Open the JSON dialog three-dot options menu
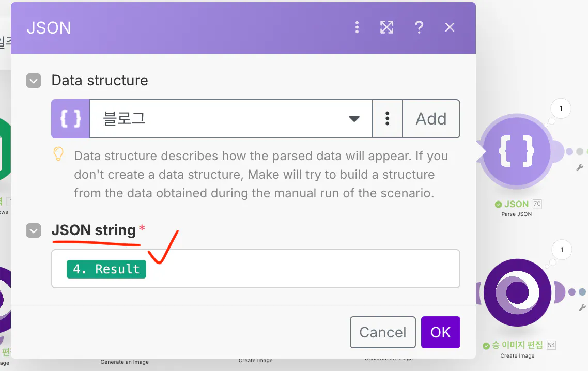This screenshot has width=588, height=371. (x=357, y=27)
